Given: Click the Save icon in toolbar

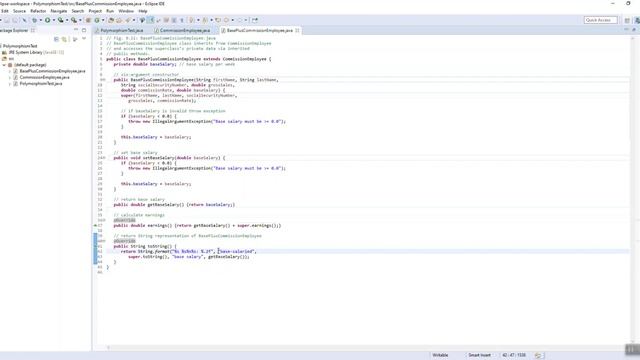Looking at the screenshot, I should (7, 20).
